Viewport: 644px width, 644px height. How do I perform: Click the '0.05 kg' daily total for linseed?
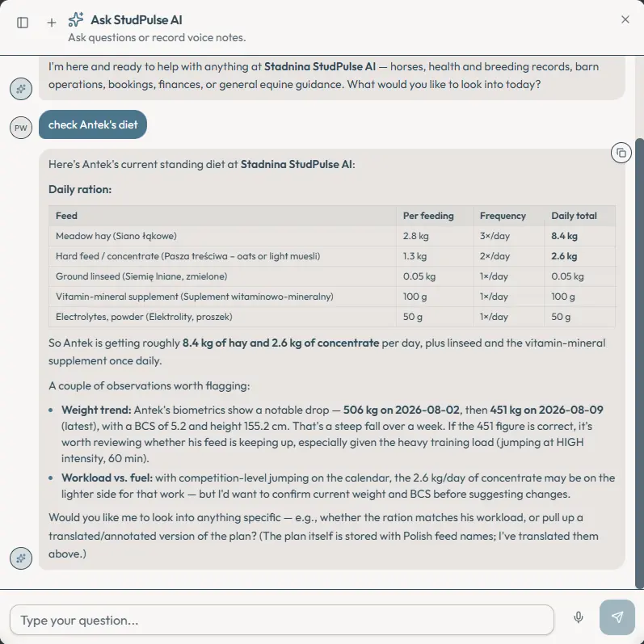(567, 276)
